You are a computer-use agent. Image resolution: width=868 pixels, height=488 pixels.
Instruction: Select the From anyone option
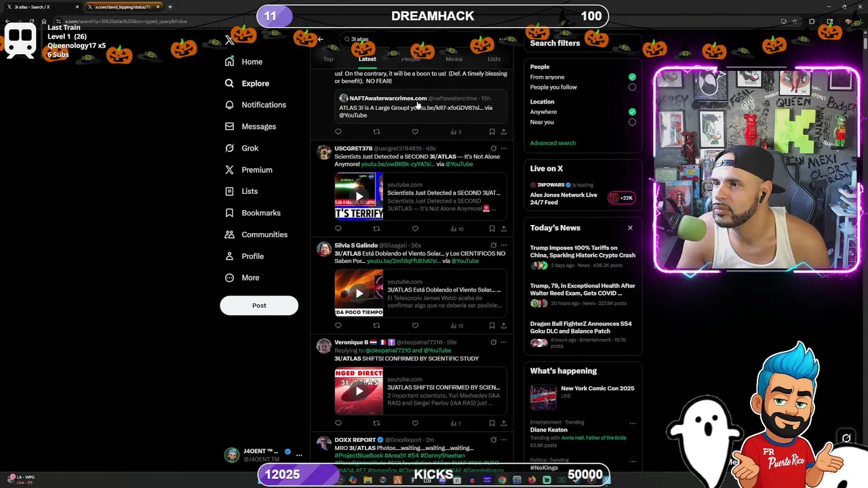632,77
